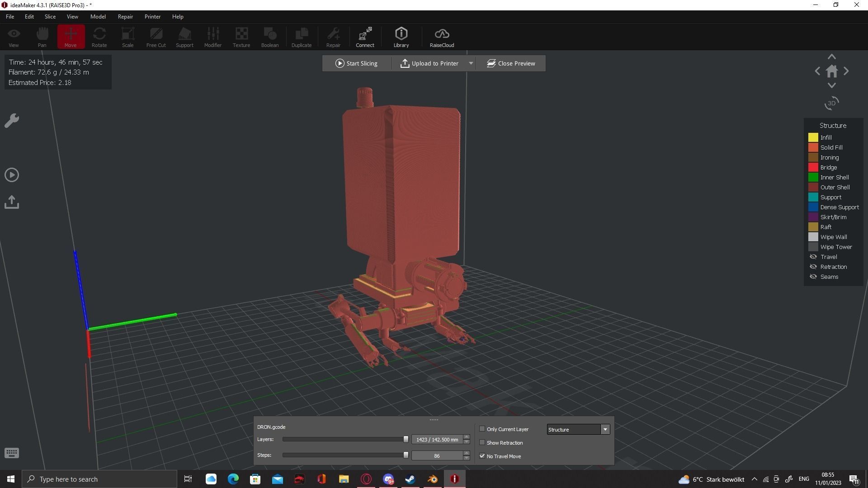The height and width of the screenshot is (488, 868).
Task: Select the Rotate tool
Action: click(x=99, y=36)
